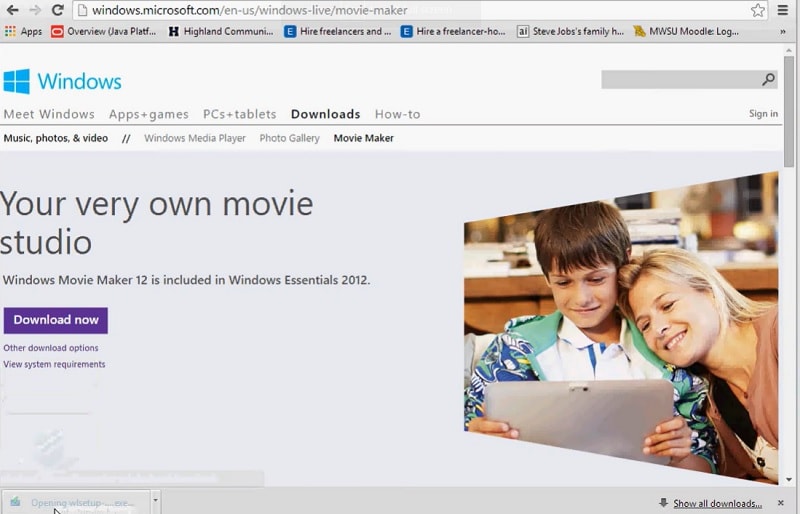800x514 pixels.
Task: Go to the Windows Media Player tab
Action: [194, 138]
